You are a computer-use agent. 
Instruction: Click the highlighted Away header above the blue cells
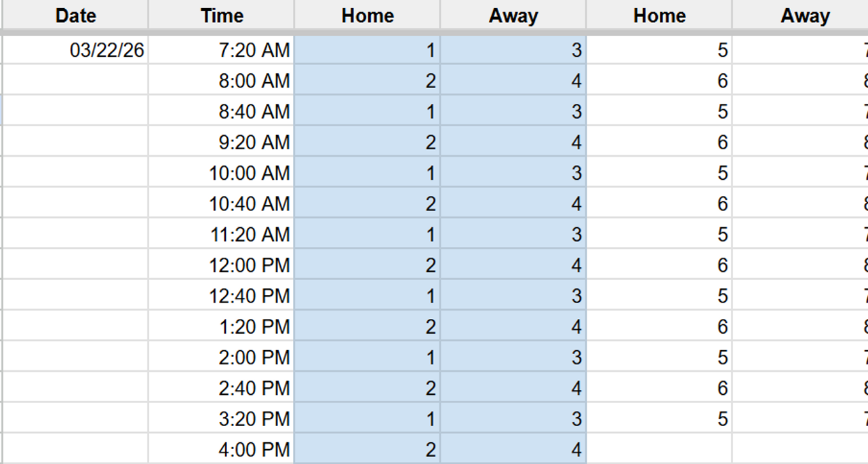[513, 16]
